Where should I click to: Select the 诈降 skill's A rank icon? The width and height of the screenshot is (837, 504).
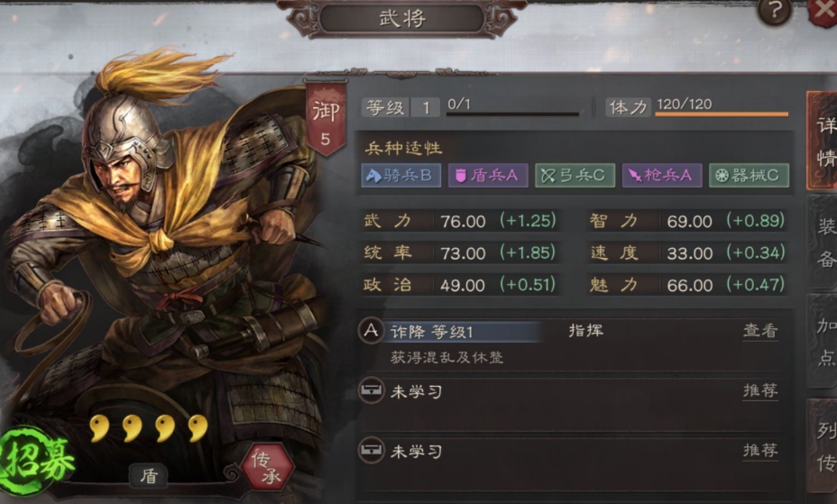pyautogui.click(x=371, y=331)
